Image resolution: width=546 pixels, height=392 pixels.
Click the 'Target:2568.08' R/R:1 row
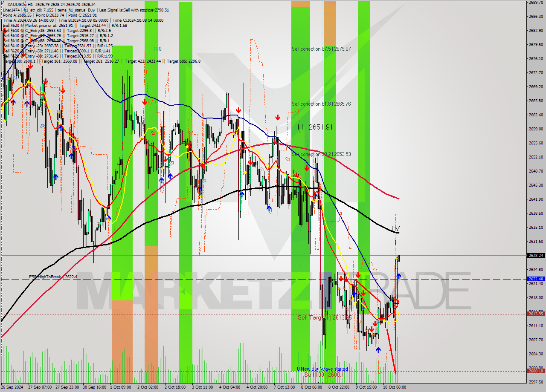click(x=56, y=40)
